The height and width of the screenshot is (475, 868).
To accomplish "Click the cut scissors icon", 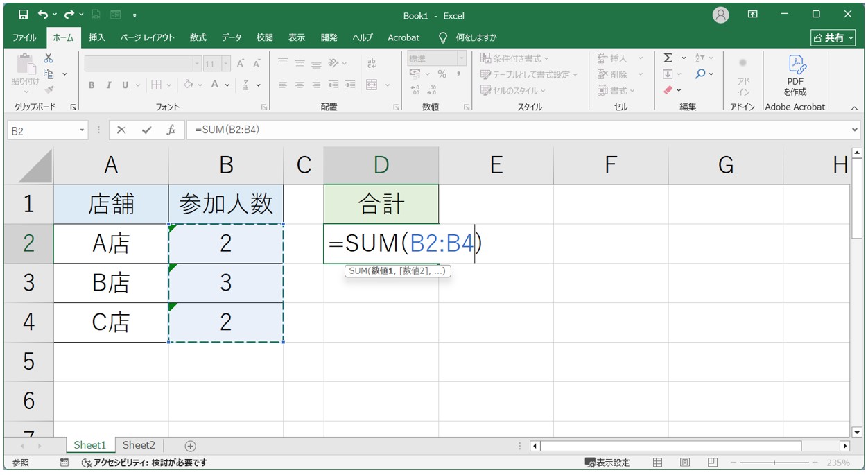I will [49, 58].
